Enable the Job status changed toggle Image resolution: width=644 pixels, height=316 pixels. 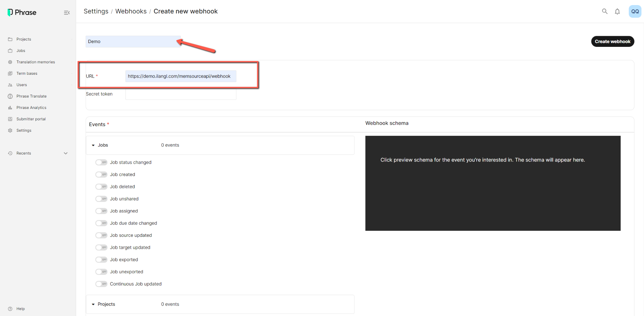pos(101,162)
